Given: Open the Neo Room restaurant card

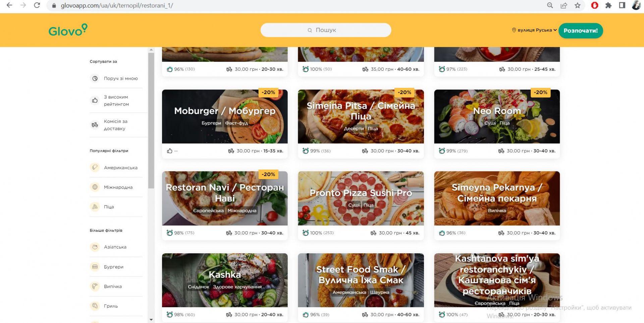Looking at the screenshot, I should [x=497, y=124].
